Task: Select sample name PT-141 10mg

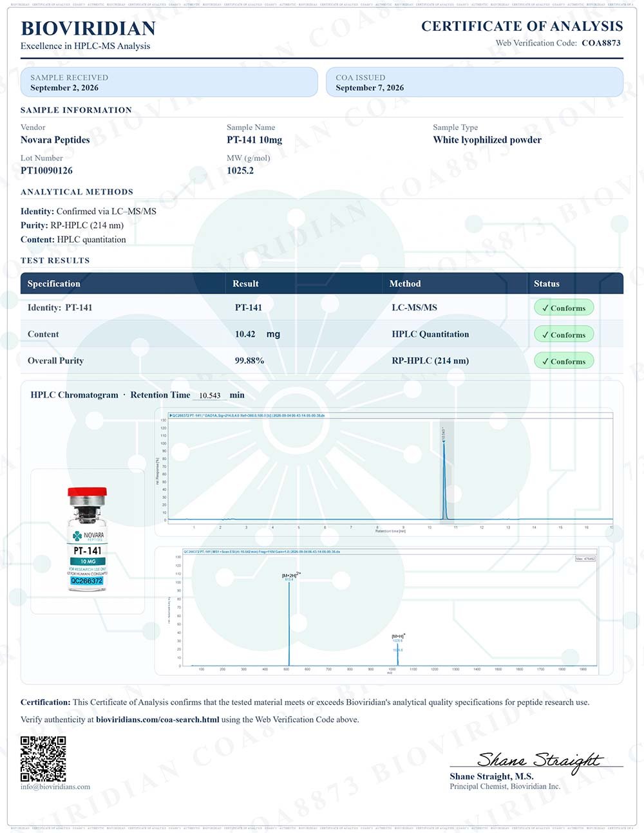Action: click(x=254, y=140)
